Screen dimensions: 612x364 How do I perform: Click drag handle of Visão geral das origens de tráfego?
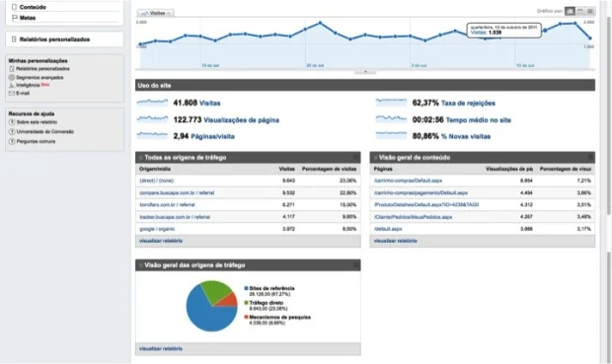pos(140,265)
